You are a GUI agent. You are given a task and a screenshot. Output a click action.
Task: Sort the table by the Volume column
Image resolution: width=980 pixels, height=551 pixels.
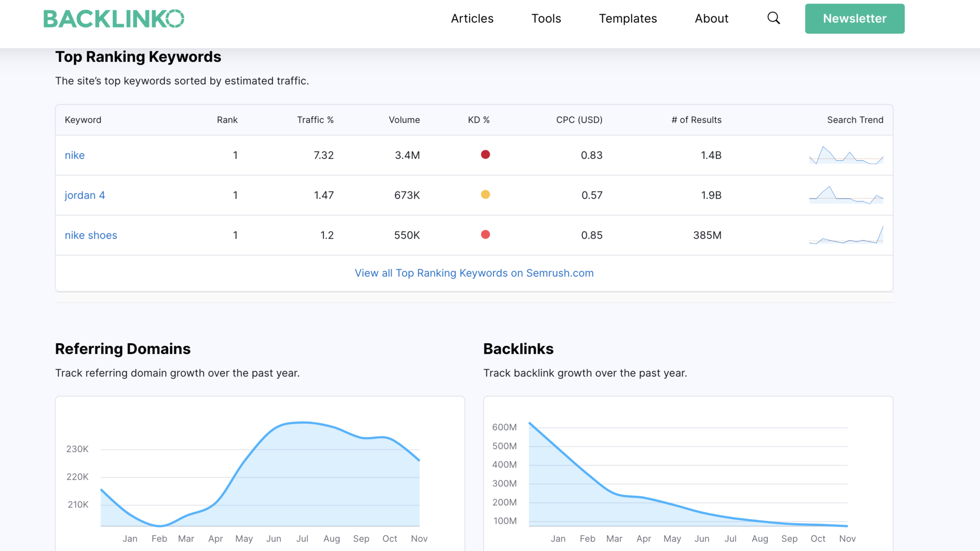click(x=404, y=120)
